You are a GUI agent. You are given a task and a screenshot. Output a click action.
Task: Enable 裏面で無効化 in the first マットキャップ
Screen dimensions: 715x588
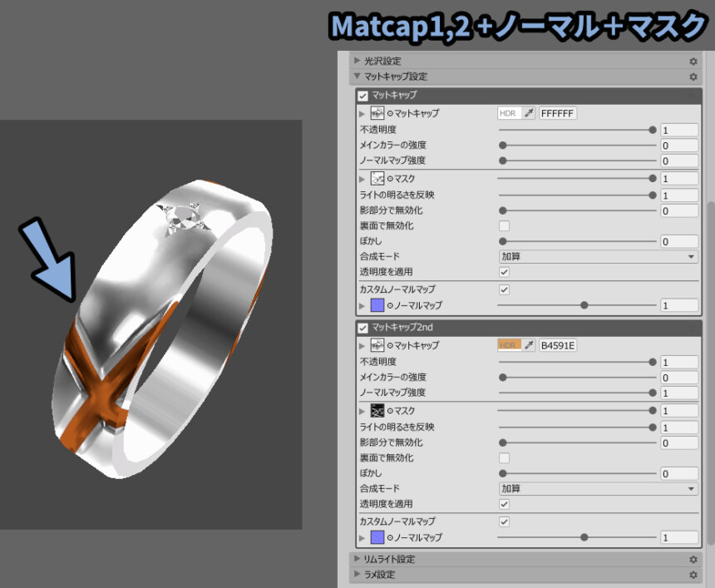point(504,226)
